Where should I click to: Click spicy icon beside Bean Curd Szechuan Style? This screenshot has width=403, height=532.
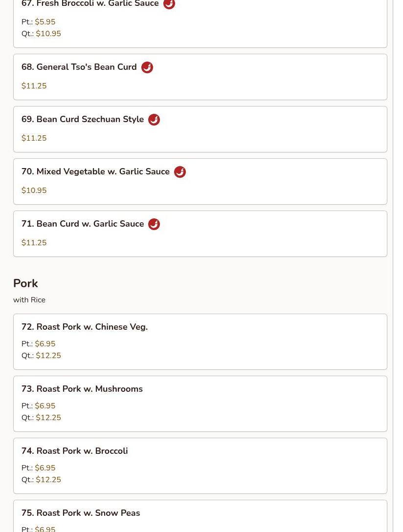[154, 120]
